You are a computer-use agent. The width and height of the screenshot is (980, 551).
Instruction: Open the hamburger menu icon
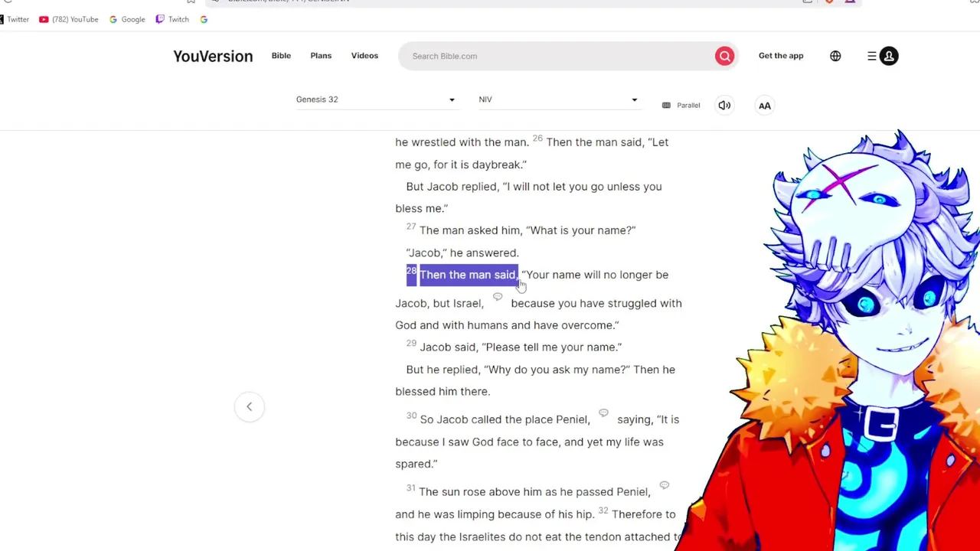point(871,56)
